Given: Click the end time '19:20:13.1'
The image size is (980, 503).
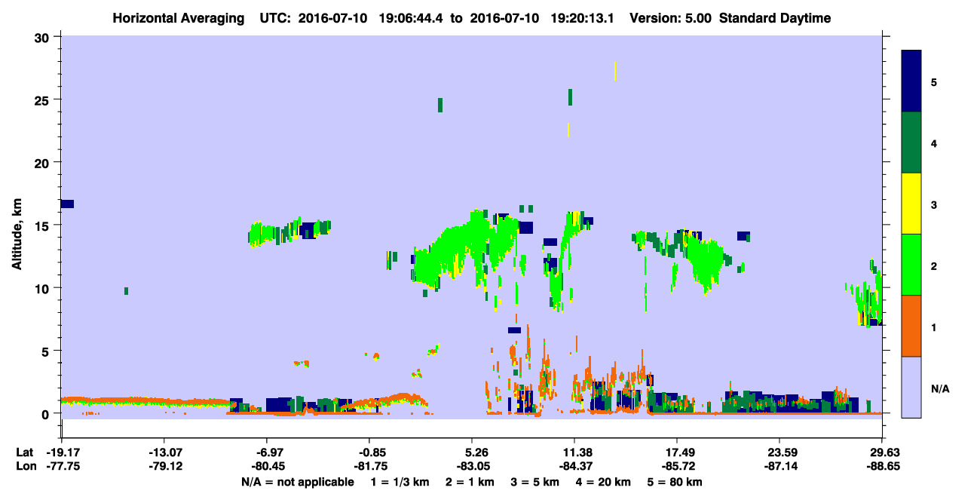Looking at the screenshot, I should click(583, 18).
